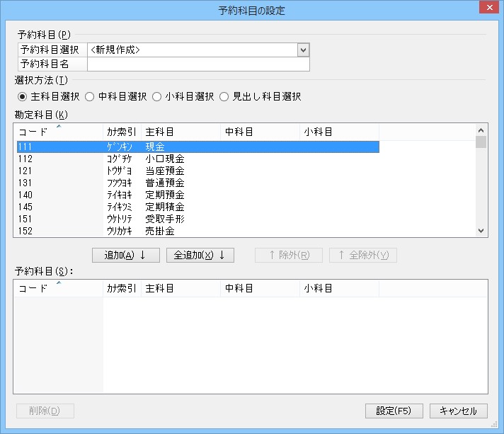
Task: Sort by コード column in 勘定科目 list
Action: point(58,132)
